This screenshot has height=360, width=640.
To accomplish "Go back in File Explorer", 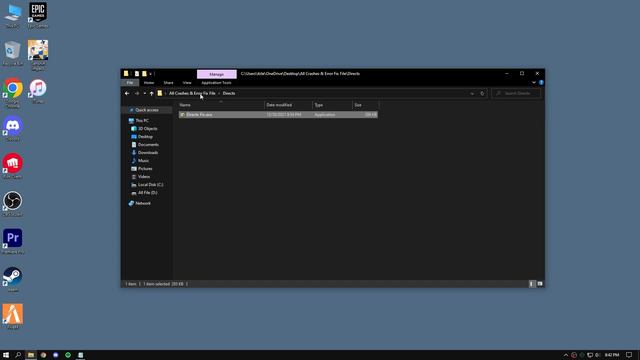I will coord(127,93).
